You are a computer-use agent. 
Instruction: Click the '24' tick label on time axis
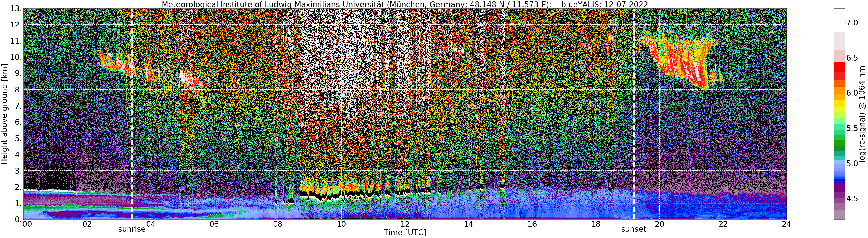click(786, 224)
